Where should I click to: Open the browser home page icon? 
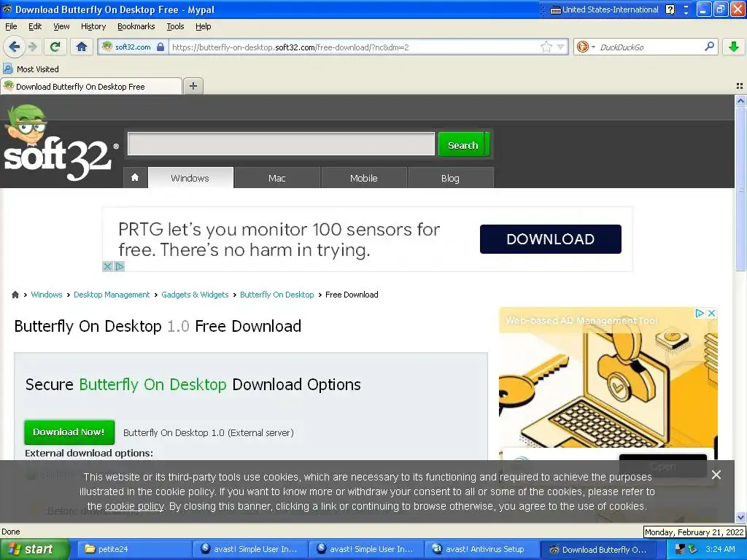(82, 47)
